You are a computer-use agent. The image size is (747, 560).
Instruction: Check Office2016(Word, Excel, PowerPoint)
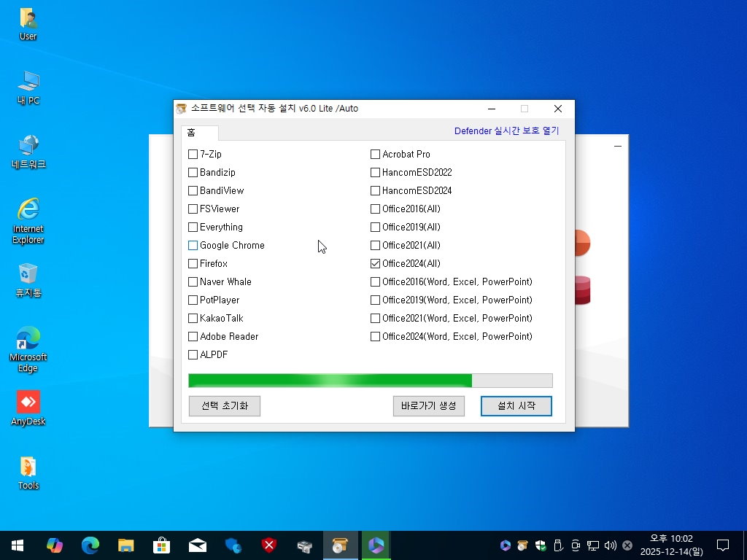pos(376,282)
